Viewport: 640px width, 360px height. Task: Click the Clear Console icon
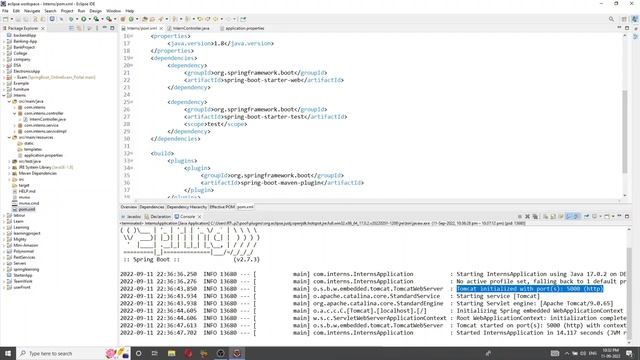[546, 217]
